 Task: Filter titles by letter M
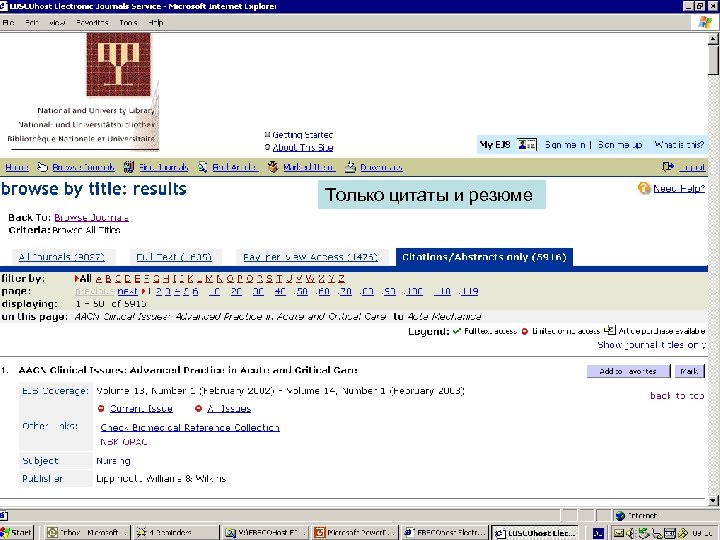tap(208, 279)
